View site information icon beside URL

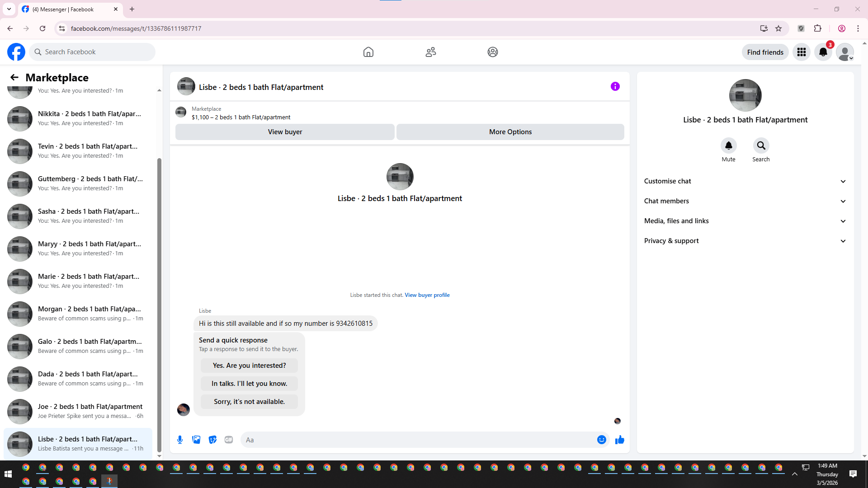pos(62,28)
